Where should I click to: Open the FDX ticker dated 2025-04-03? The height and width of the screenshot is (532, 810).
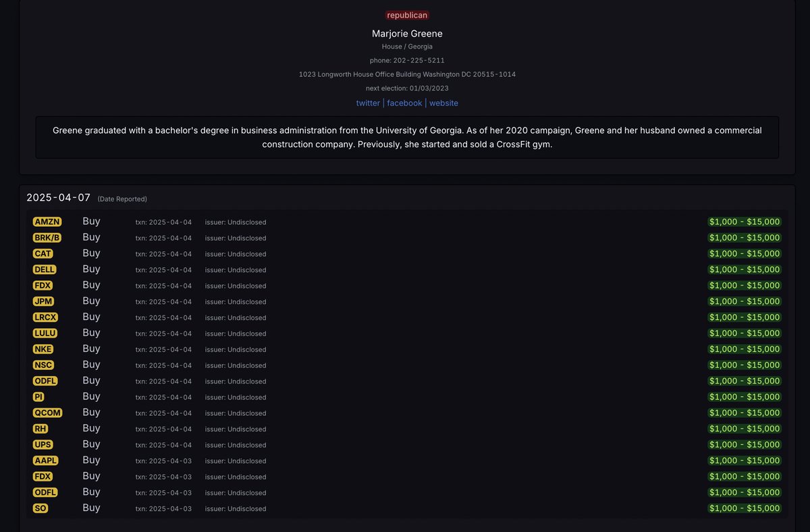tap(43, 477)
